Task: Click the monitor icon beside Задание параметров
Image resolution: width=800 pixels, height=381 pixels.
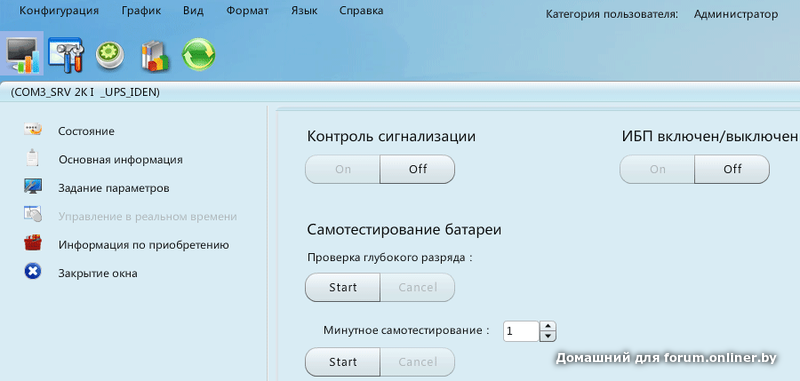Action: click(x=33, y=186)
